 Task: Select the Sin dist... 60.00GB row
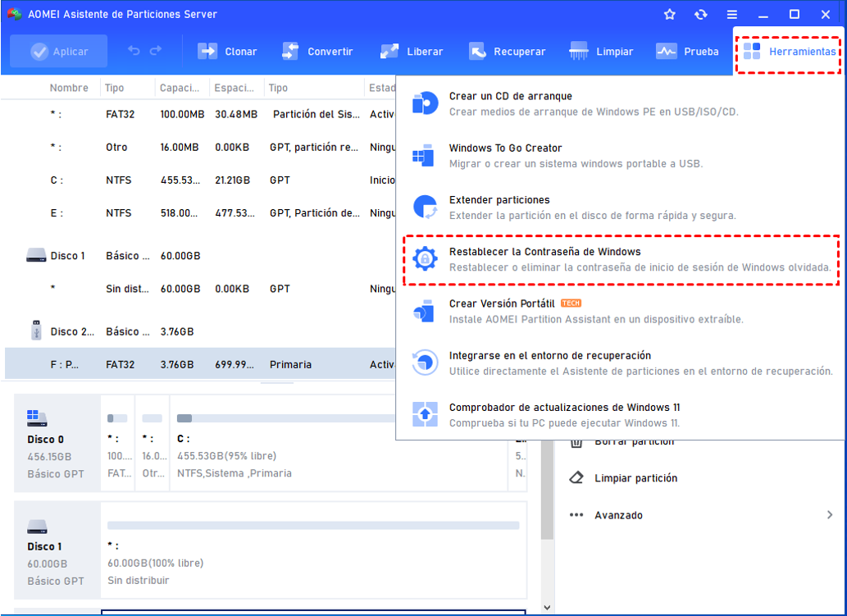[200, 289]
